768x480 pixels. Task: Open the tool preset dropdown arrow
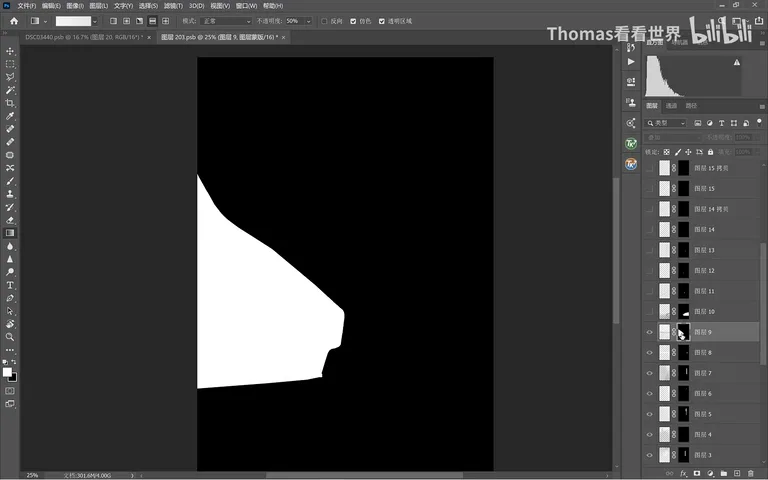46,21
